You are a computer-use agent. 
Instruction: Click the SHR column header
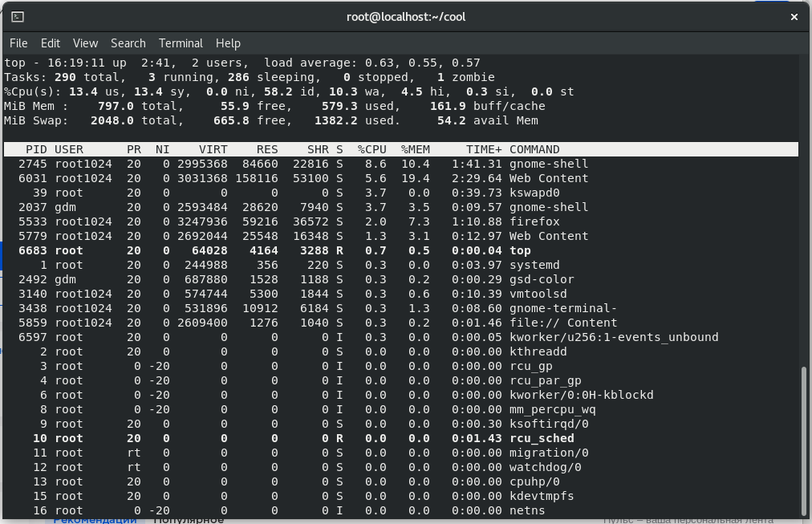[318, 149]
